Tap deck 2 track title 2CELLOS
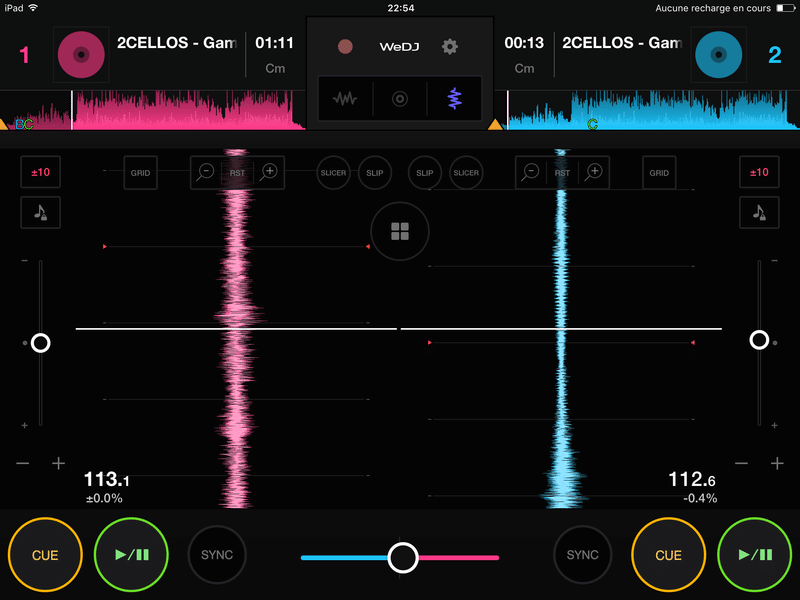 (x=622, y=43)
